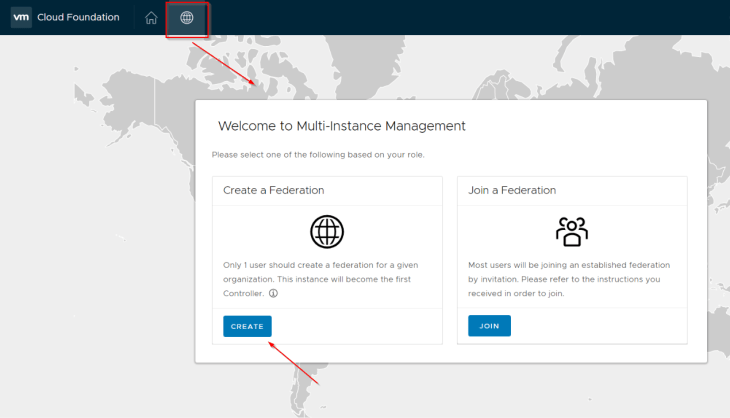This screenshot has height=418, width=730.
Task: Click the Cloud Foundation title text
Action: click(78, 17)
